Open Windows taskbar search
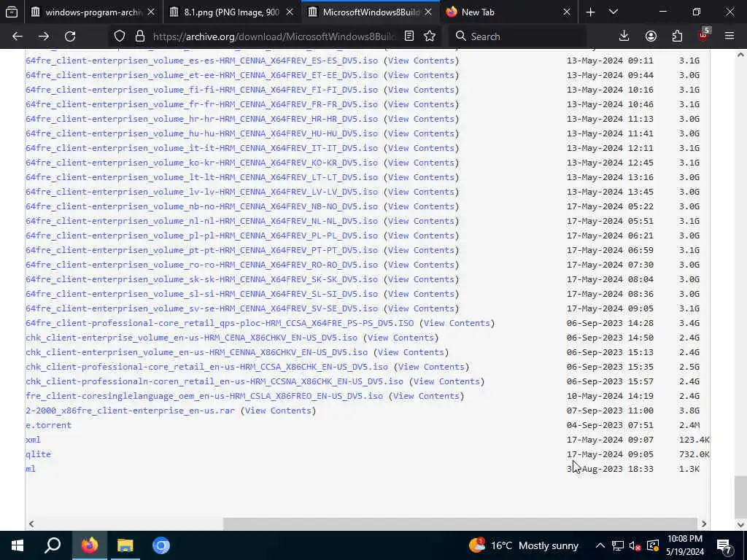The width and height of the screenshot is (747, 560). 53,545
